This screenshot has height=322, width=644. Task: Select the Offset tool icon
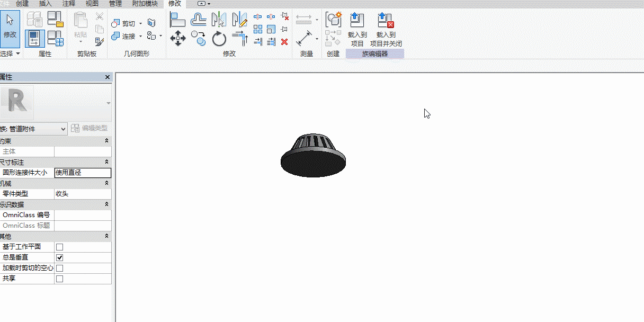pos(198,20)
